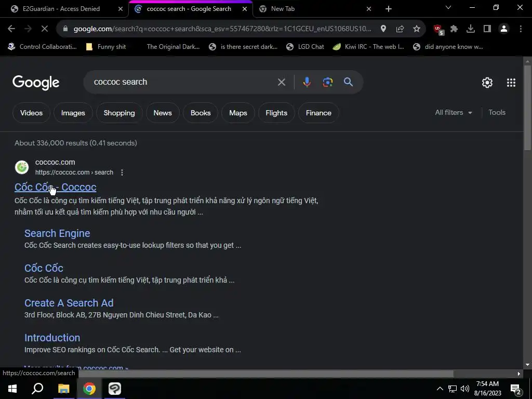Search by image with Google Lens

click(327, 82)
